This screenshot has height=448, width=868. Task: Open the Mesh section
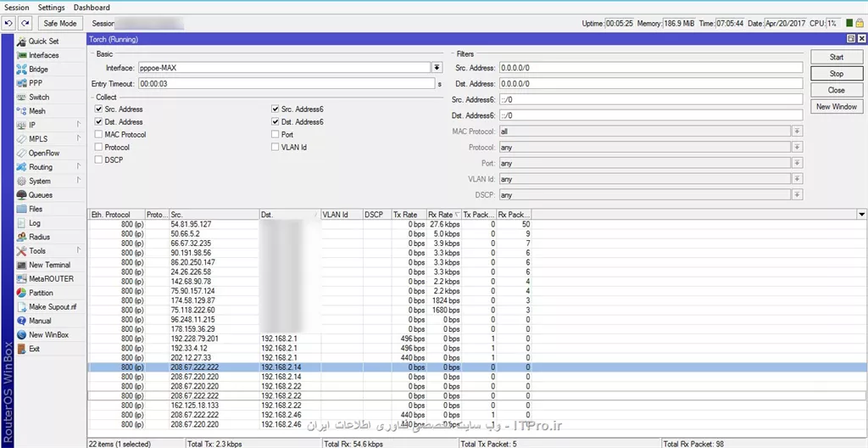pos(37,111)
